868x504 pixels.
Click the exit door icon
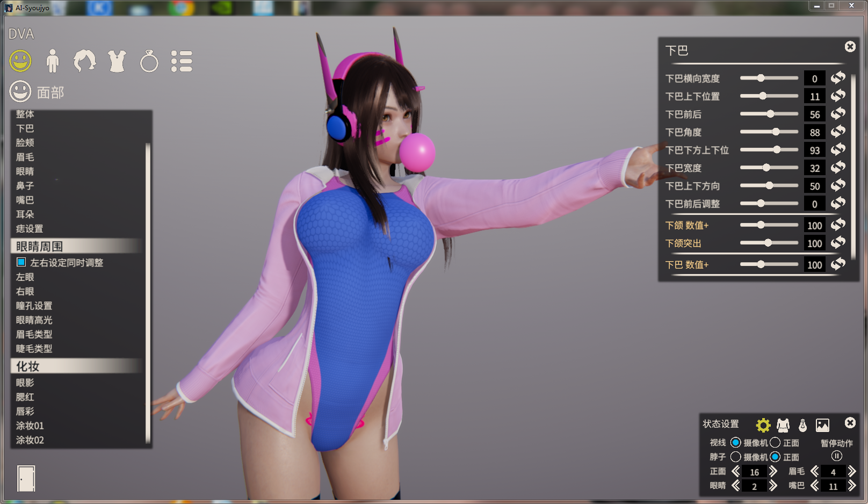pos(26,478)
